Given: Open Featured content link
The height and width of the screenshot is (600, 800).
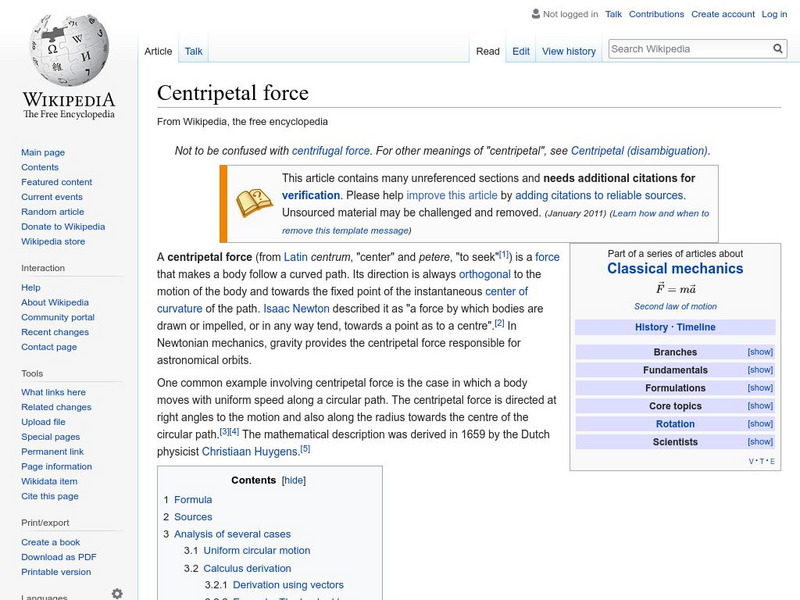Looking at the screenshot, I should coord(57,182).
